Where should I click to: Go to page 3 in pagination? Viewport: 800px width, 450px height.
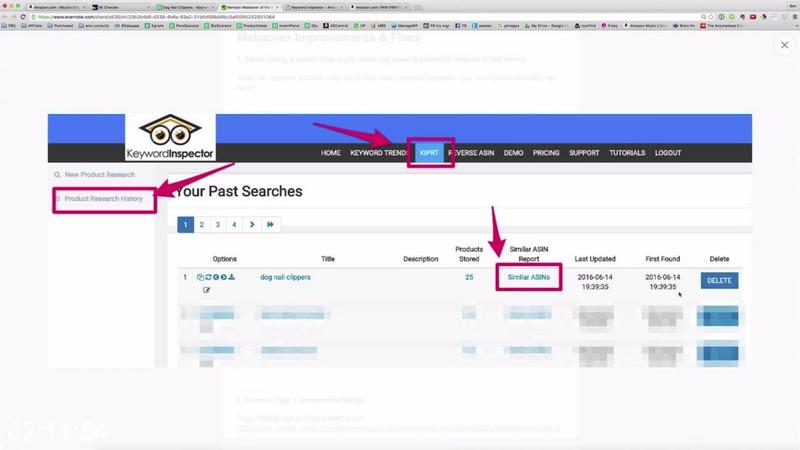point(218,224)
